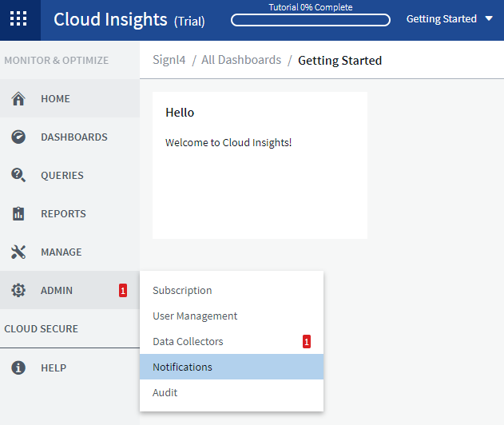Click the tutorial progress bar

coord(311,20)
